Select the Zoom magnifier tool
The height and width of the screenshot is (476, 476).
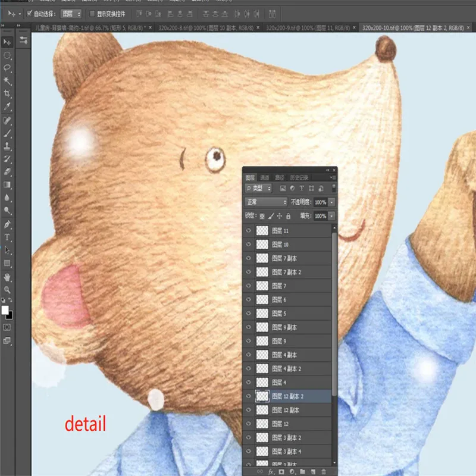[x=7, y=289]
